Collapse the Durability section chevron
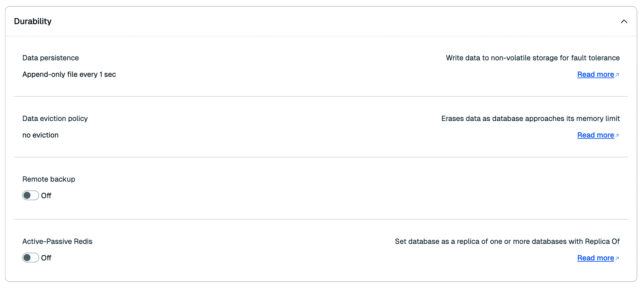The image size is (644, 289). click(x=624, y=22)
